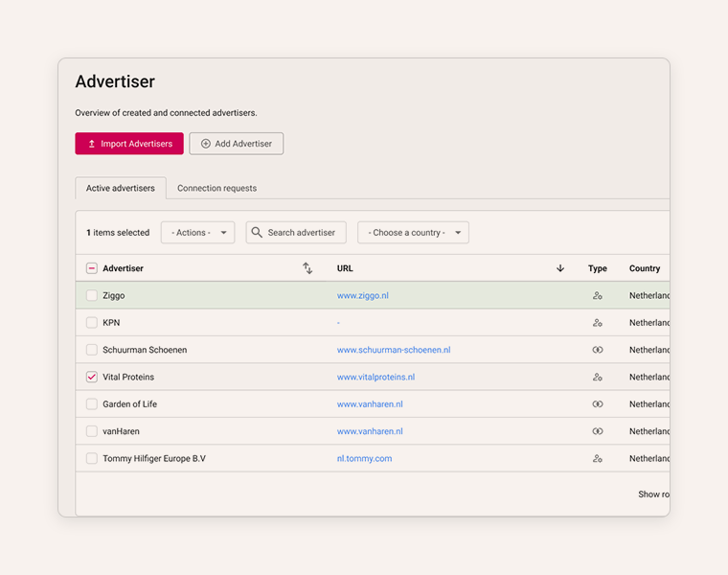The height and width of the screenshot is (575, 728).
Task: Select the Active advertisers tab
Action: point(121,189)
